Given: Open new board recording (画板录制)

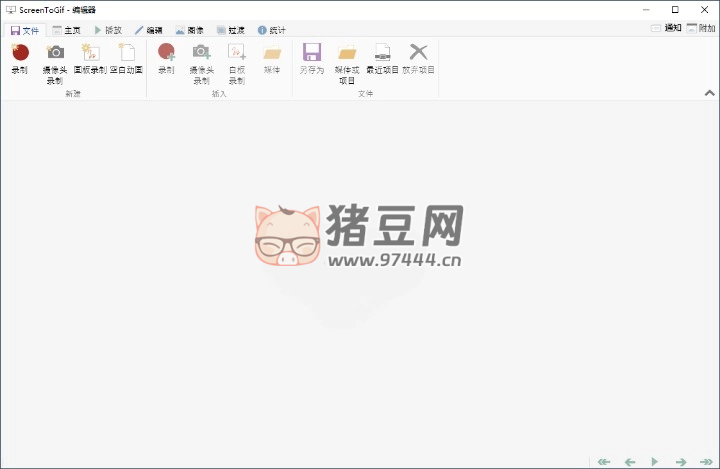Looking at the screenshot, I should 90,58.
